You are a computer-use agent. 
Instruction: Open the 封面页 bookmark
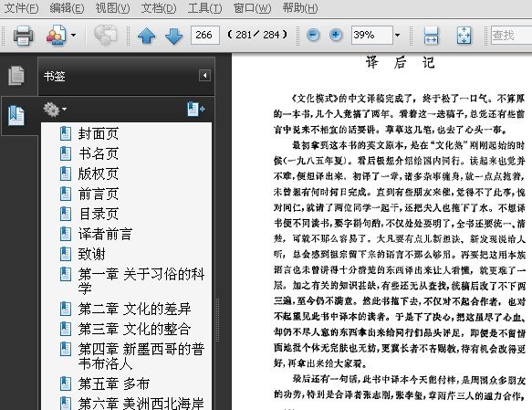(x=98, y=133)
